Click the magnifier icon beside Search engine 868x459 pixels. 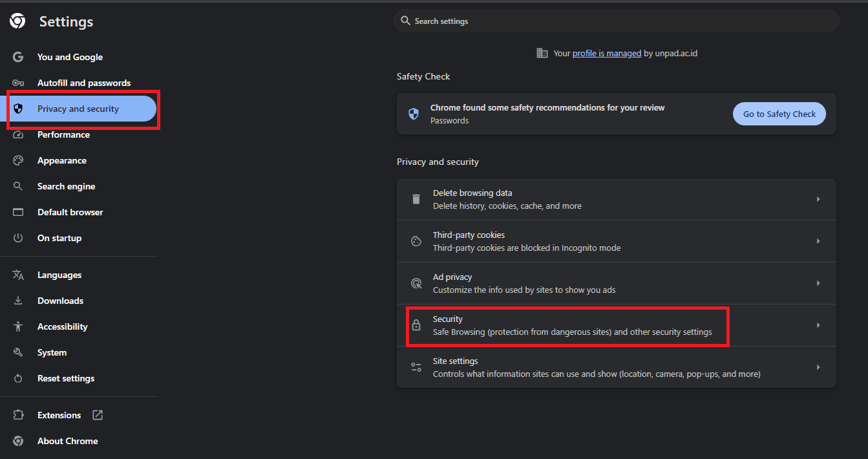point(18,186)
